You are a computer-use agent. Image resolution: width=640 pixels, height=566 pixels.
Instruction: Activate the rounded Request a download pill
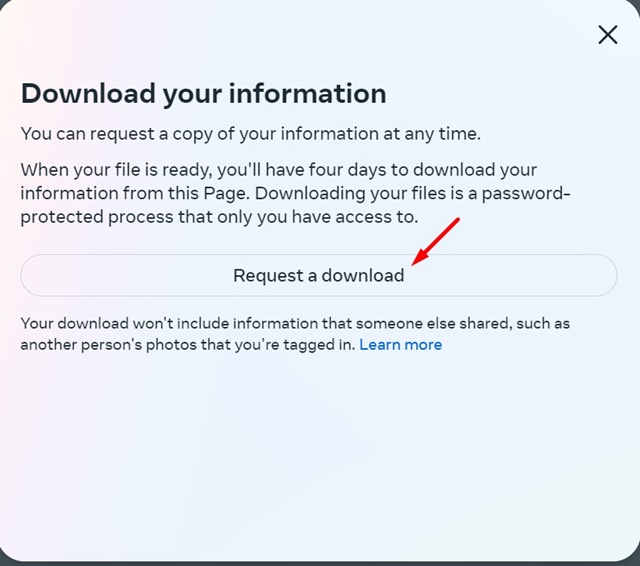pos(319,275)
